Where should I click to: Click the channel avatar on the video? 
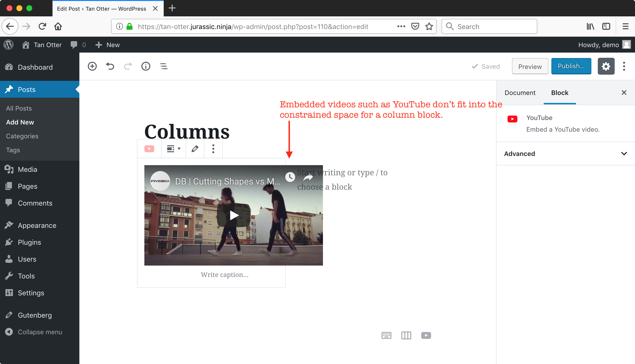pyautogui.click(x=160, y=181)
